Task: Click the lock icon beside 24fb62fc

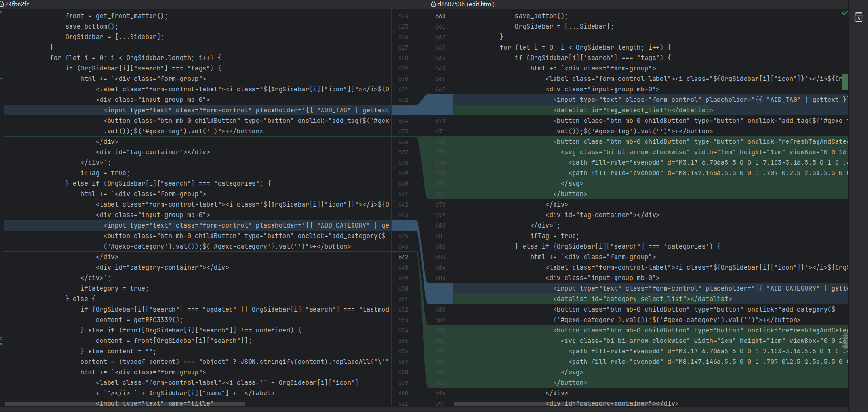Action: click(x=2, y=4)
